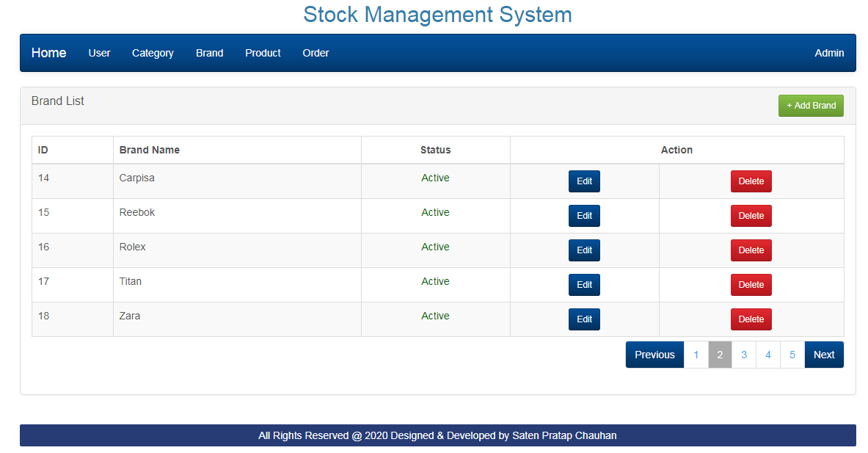Click the All Rights Reserved footer text
Screen dimensions: 868x453
pyautogui.click(x=437, y=435)
